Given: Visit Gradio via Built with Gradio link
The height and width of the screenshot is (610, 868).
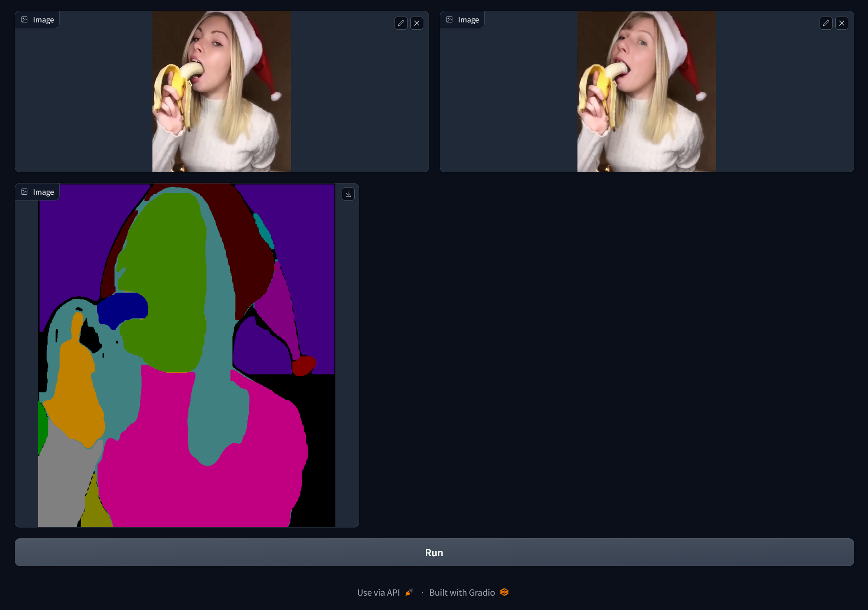Looking at the screenshot, I should pyautogui.click(x=462, y=592).
